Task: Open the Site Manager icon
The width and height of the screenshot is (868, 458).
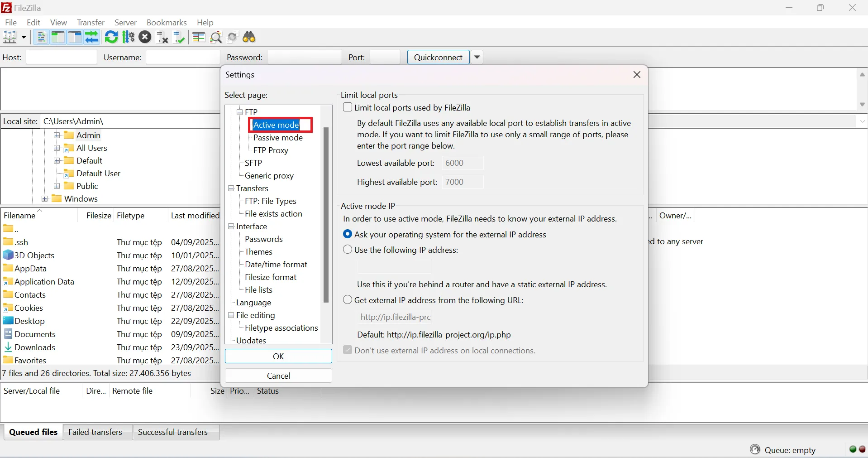Action: [x=10, y=37]
